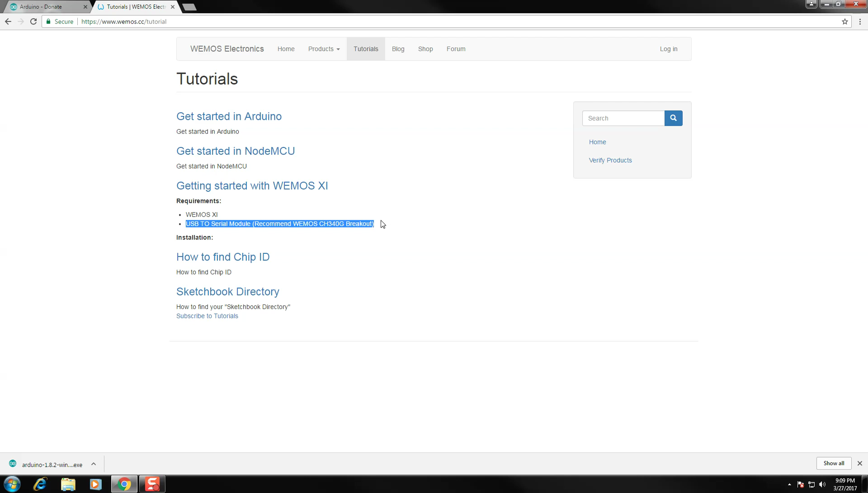Close the Tutorials WEMOS tab
This screenshot has width=868, height=493.
[173, 7]
